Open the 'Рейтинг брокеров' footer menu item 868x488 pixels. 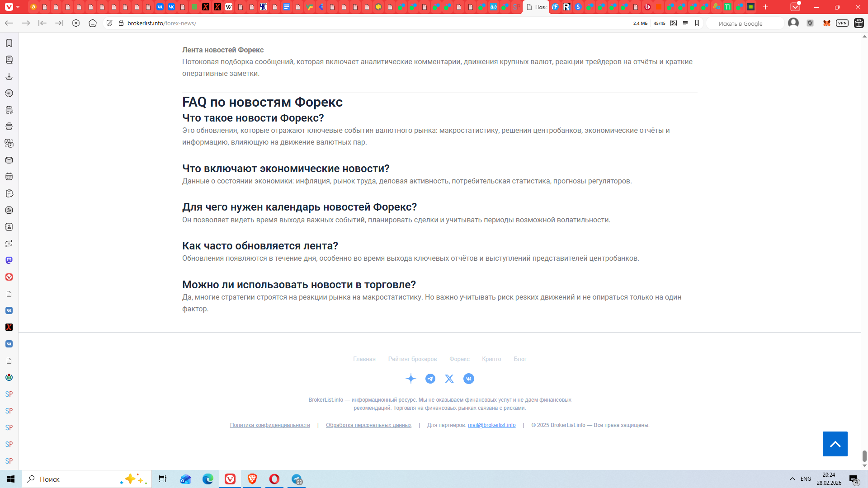coord(412,359)
